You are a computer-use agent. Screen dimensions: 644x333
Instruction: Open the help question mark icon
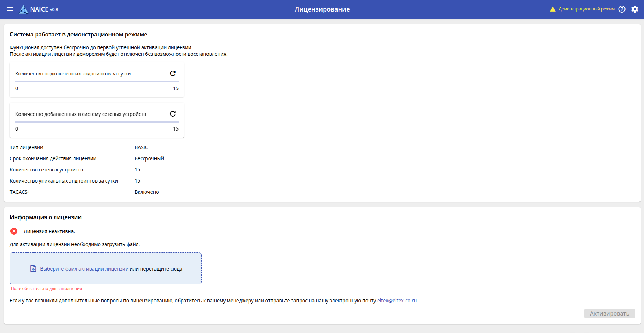point(622,9)
